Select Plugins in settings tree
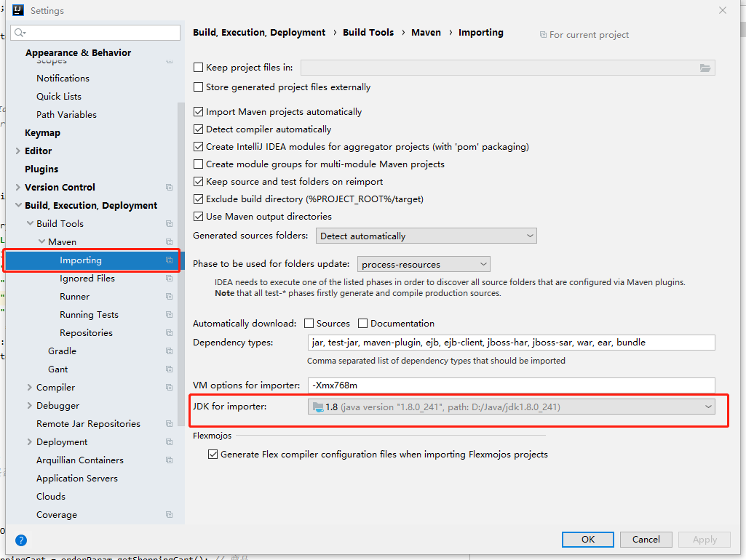 (x=41, y=169)
